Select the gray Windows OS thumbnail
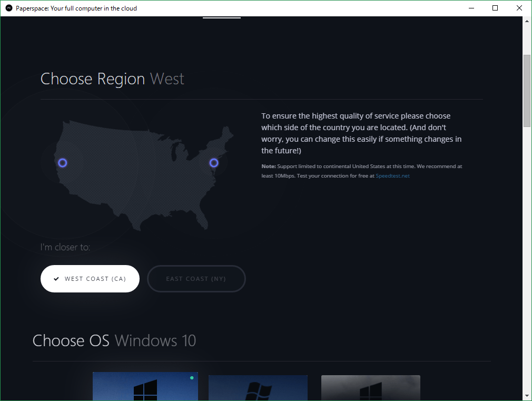The image size is (532, 401). coord(370,388)
